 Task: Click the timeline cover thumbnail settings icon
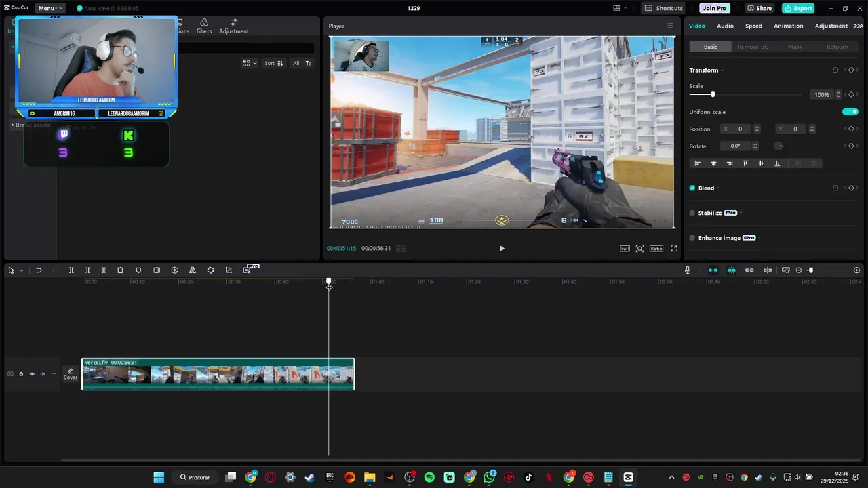(x=786, y=270)
